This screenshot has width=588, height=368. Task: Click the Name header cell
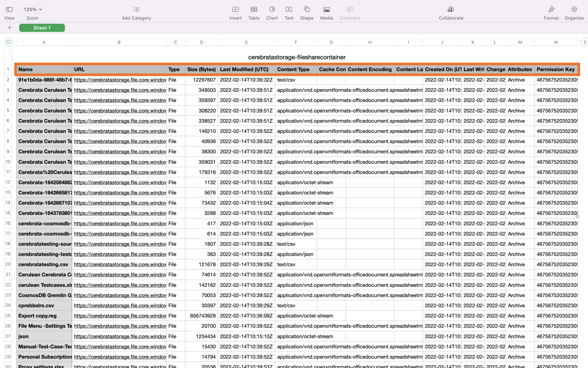pos(44,69)
